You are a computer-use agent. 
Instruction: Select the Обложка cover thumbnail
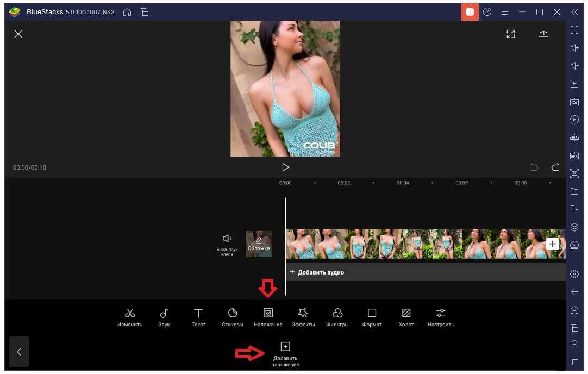click(259, 244)
